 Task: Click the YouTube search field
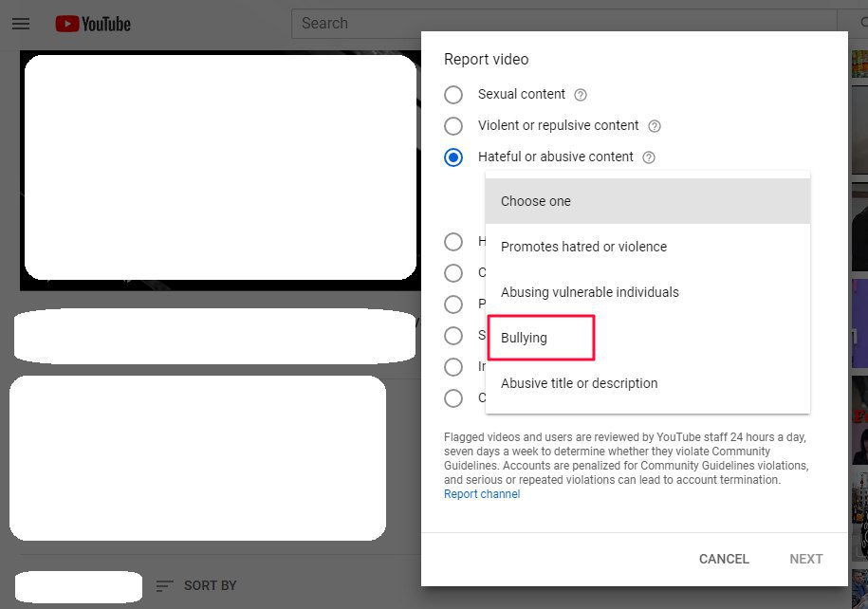[x=563, y=24]
